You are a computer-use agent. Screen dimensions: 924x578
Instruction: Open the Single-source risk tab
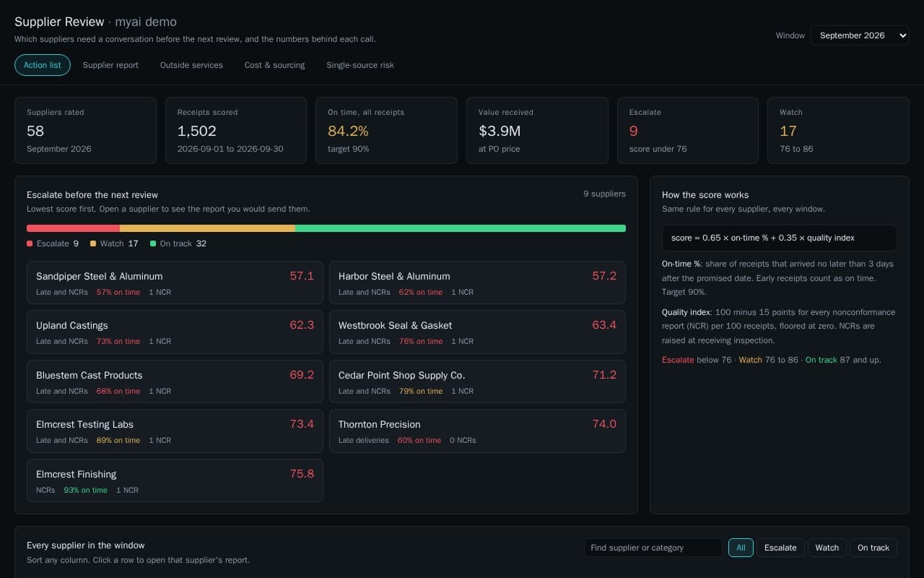pos(360,65)
